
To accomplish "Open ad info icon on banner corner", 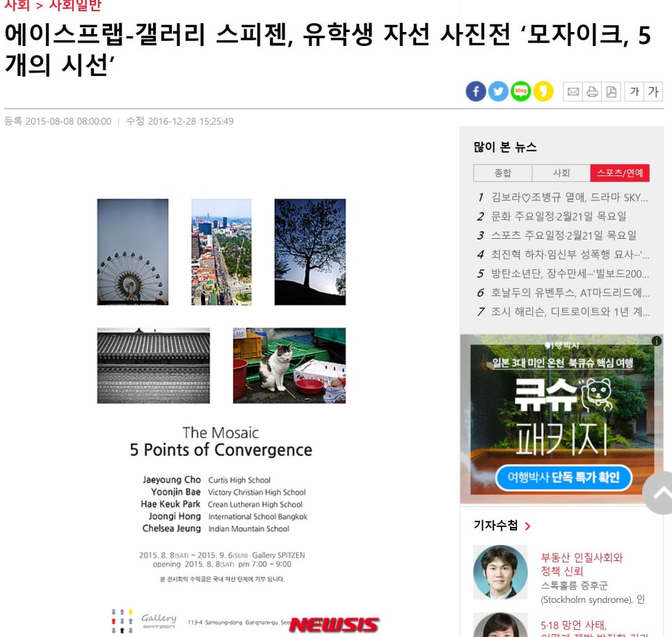I will point(657,341).
